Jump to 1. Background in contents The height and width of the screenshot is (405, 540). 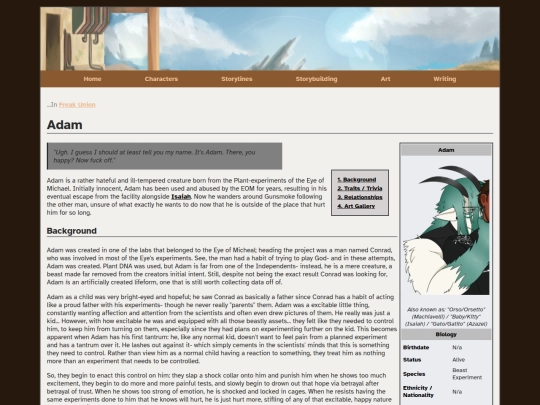tap(357, 180)
